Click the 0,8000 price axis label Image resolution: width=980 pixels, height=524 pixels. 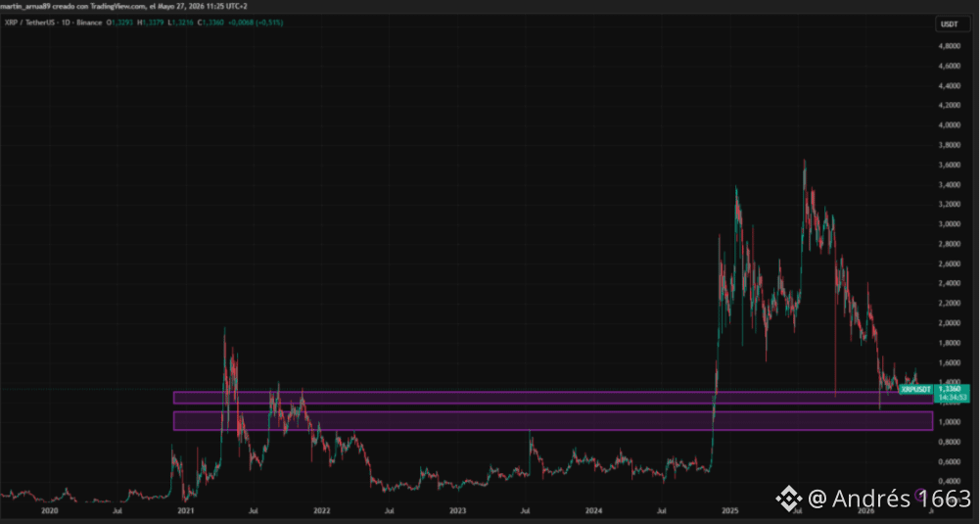click(x=950, y=442)
